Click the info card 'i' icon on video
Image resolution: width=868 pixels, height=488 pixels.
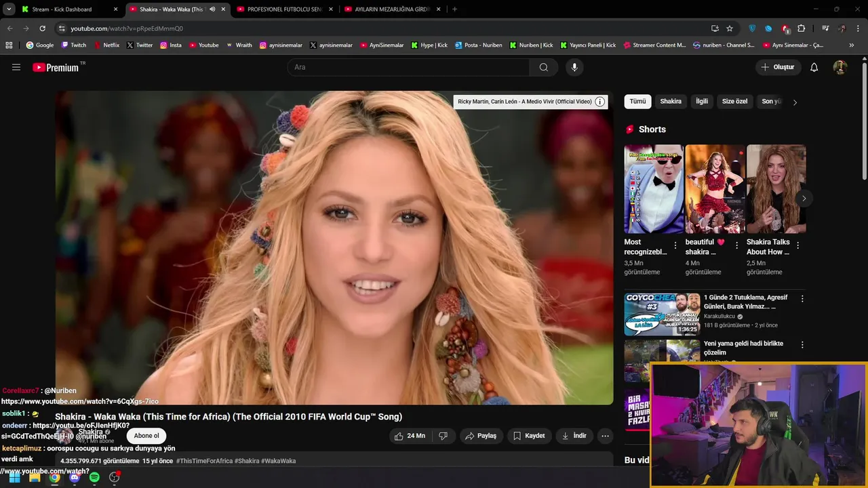coord(599,102)
